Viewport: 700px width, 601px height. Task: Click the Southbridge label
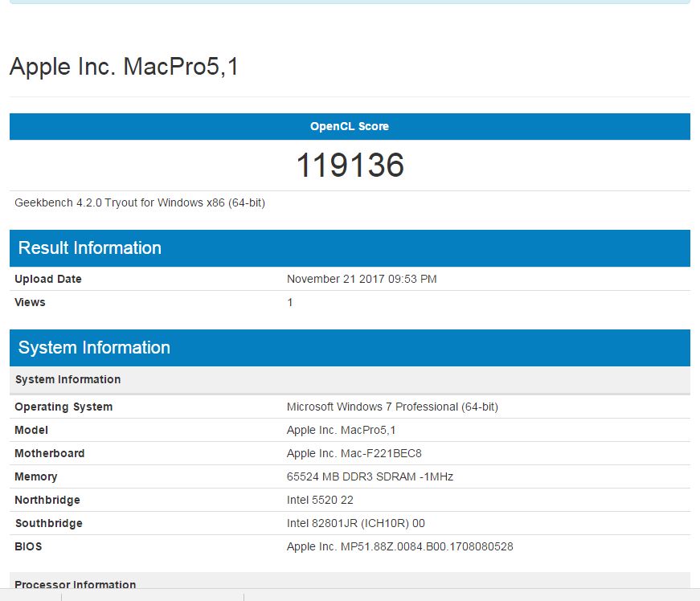click(x=49, y=523)
